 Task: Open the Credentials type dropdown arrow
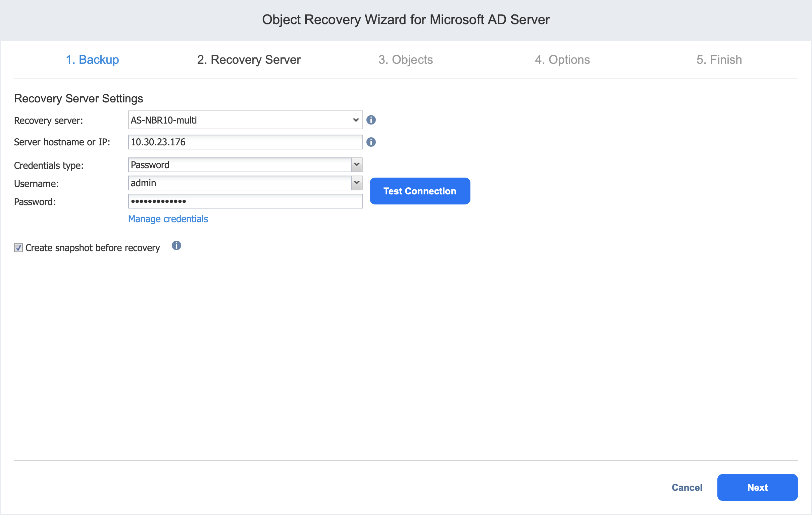pos(356,165)
